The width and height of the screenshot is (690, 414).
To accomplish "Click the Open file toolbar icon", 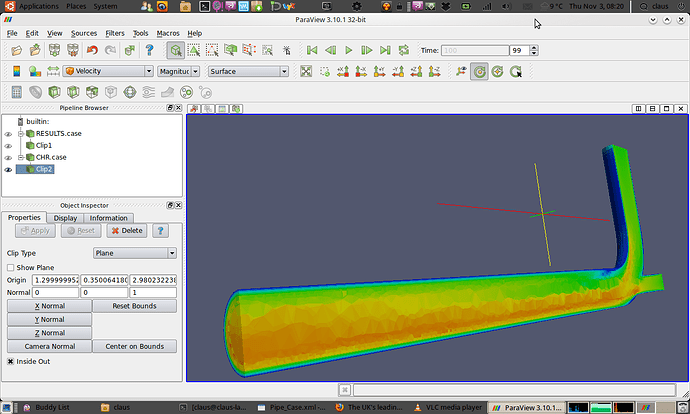I will coord(16,50).
